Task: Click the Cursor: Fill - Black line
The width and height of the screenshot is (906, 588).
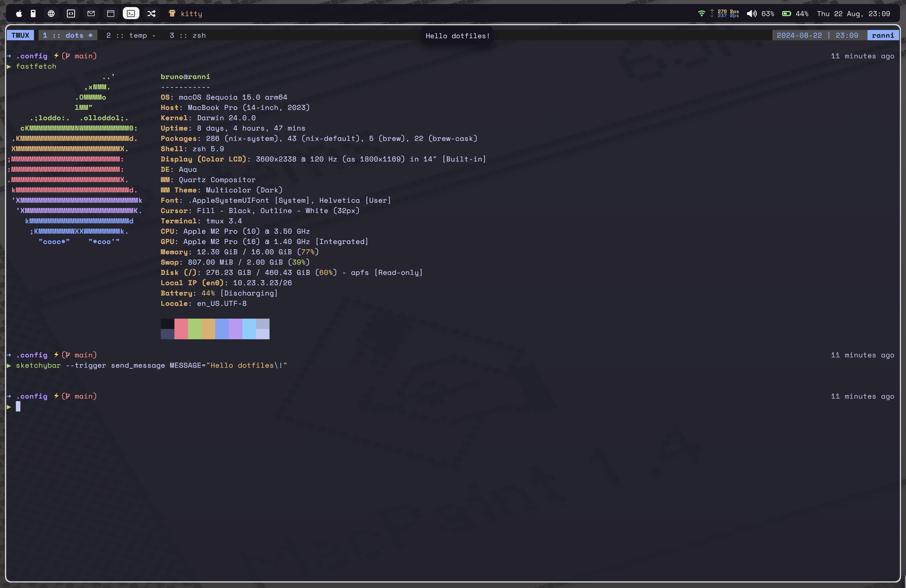Action: (260, 210)
